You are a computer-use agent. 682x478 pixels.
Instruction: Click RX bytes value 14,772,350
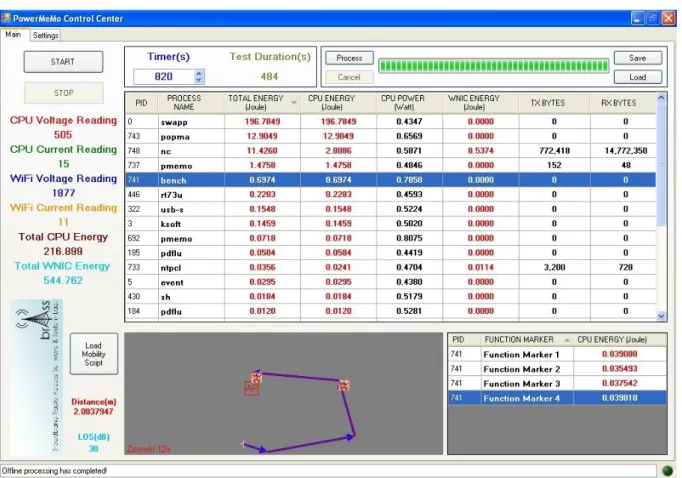625,151
